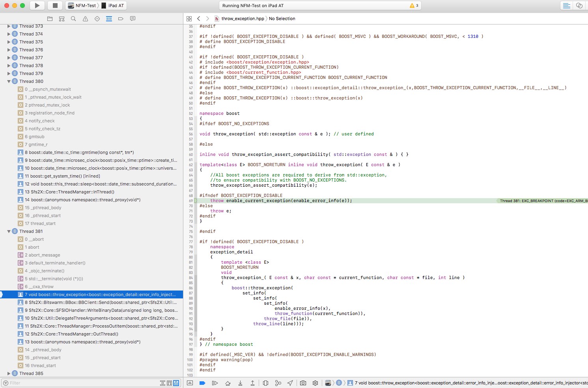Click the Simulate Location arrow icon

pyautogui.click(x=290, y=383)
